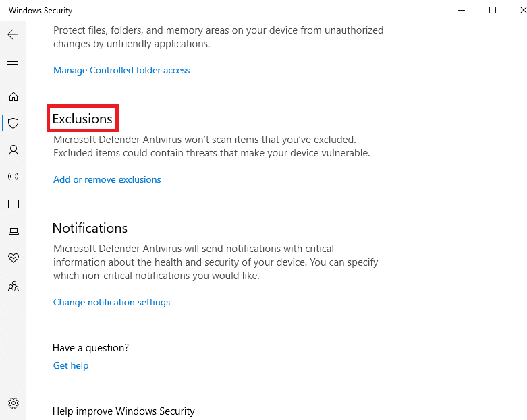
Task: Open Device security laptop icon
Action: coord(13,231)
